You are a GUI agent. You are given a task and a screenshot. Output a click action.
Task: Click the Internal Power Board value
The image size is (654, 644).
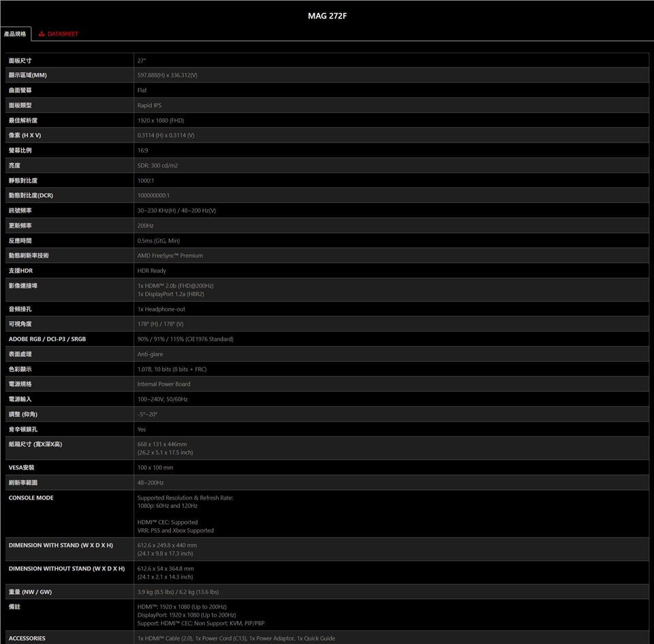[163, 384]
